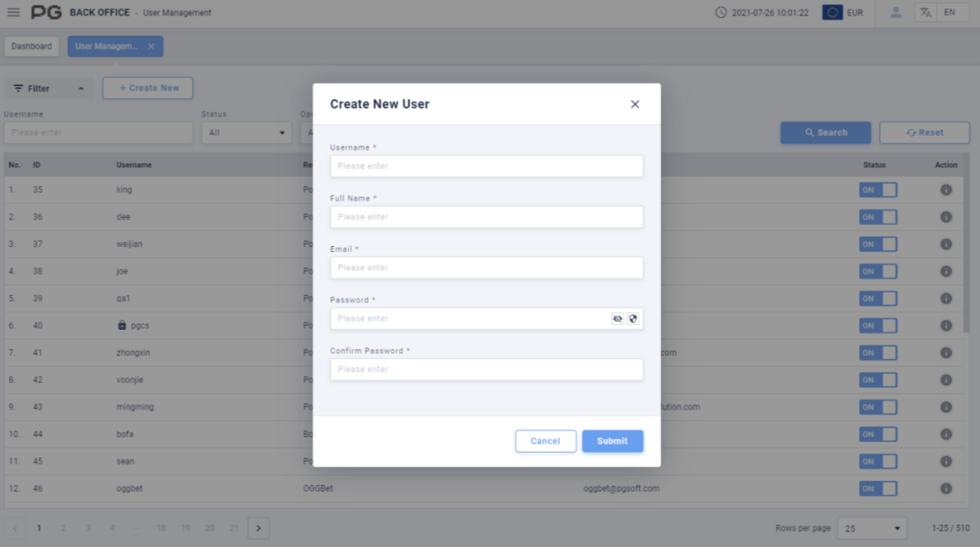Image resolution: width=980 pixels, height=547 pixels.
Task: Click the shield icon in the Password field
Action: pyautogui.click(x=633, y=318)
